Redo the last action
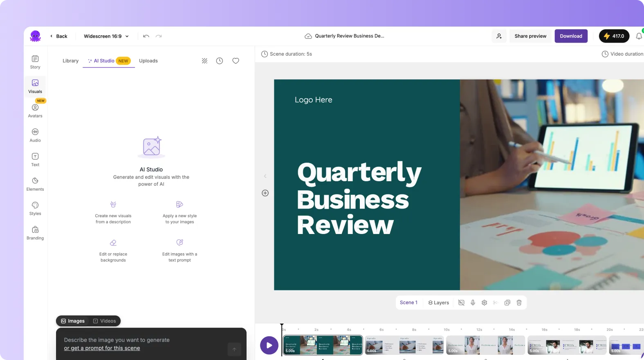The image size is (644, 360). click(159, 36)
